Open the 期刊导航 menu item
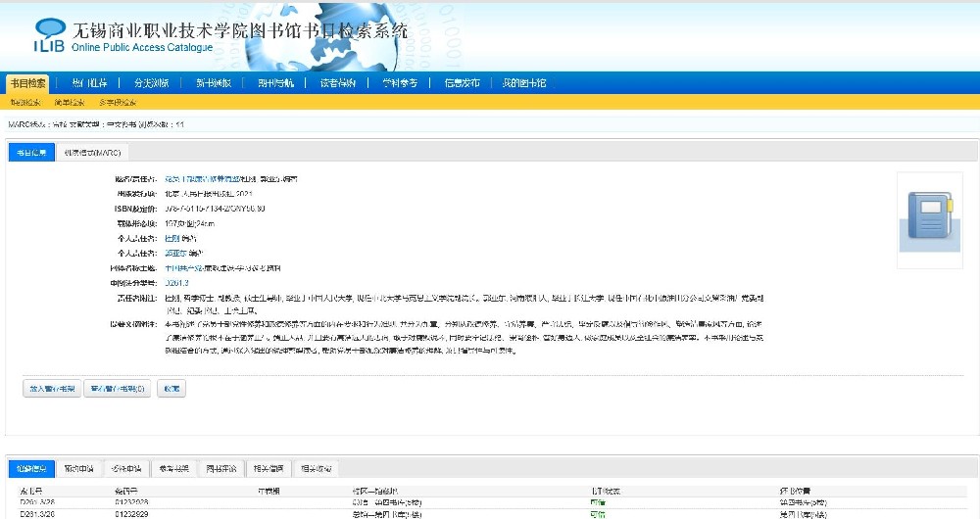Viewport: 980px width, 519px height. 275,83
